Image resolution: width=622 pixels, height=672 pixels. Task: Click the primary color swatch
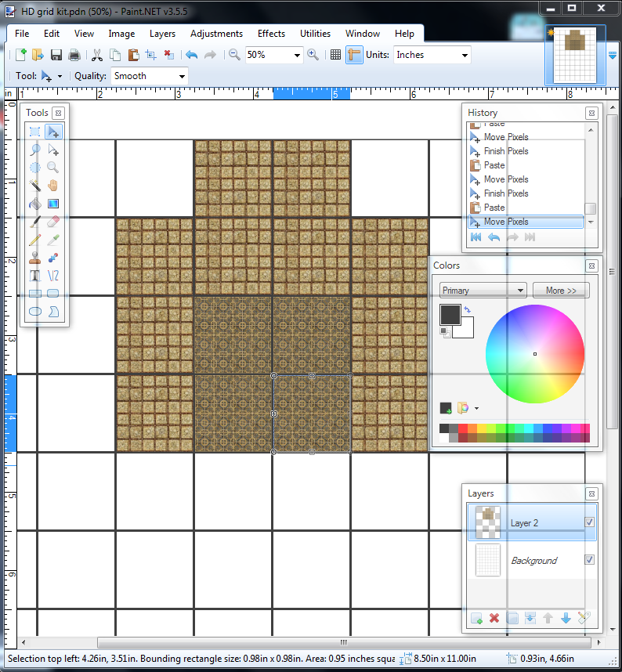point(450,315)
